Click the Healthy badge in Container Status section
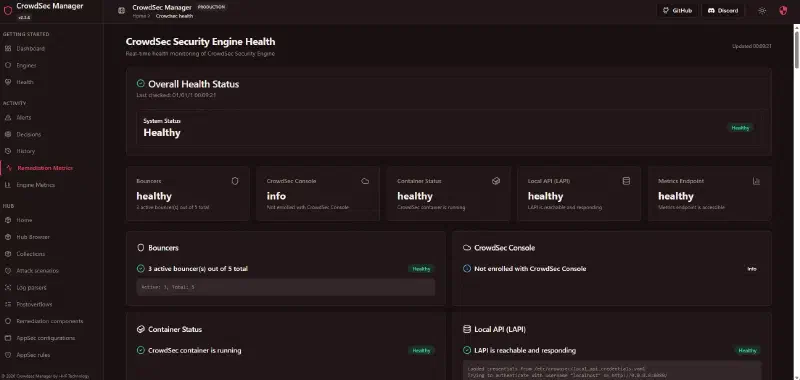The width and height of the screenshot is (800, 380). pyautogui.click(x=421, y=350)
